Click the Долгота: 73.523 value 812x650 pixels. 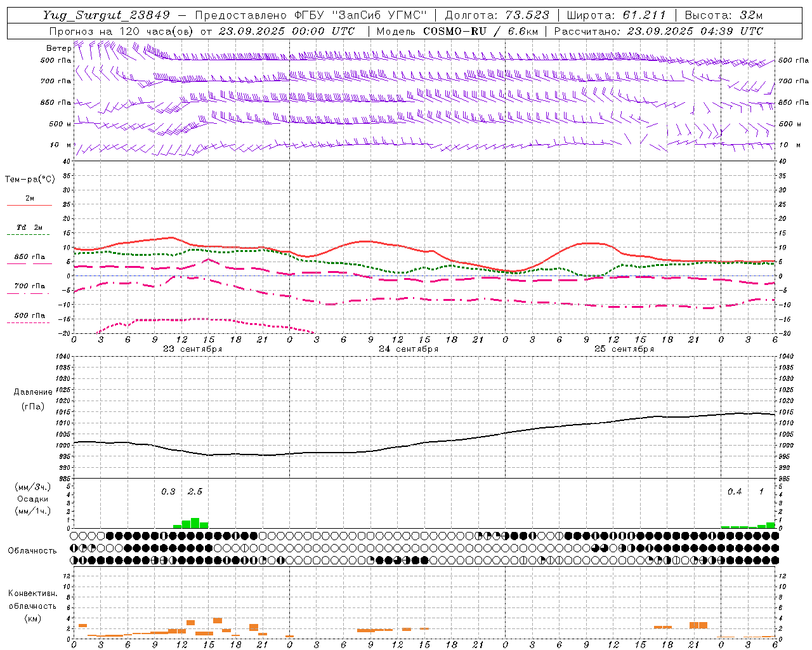click(x=498, y=15)
